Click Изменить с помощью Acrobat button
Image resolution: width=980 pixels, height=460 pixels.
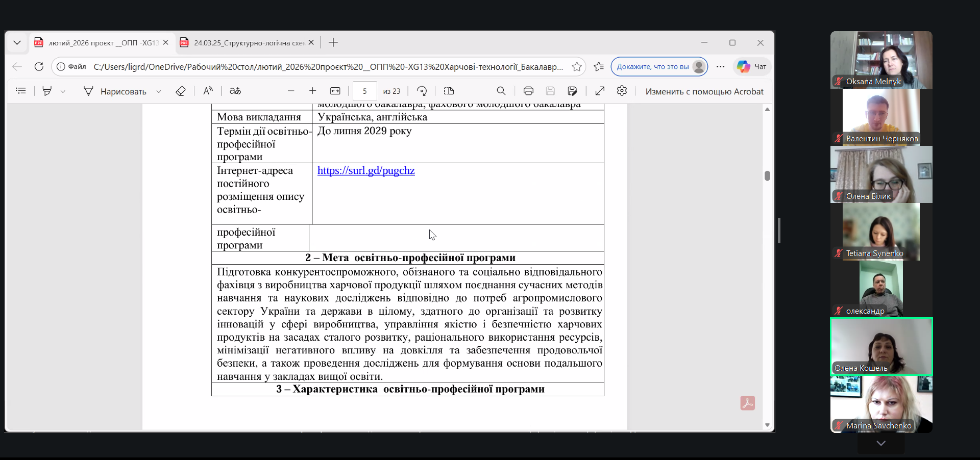(x=704, y=91)
